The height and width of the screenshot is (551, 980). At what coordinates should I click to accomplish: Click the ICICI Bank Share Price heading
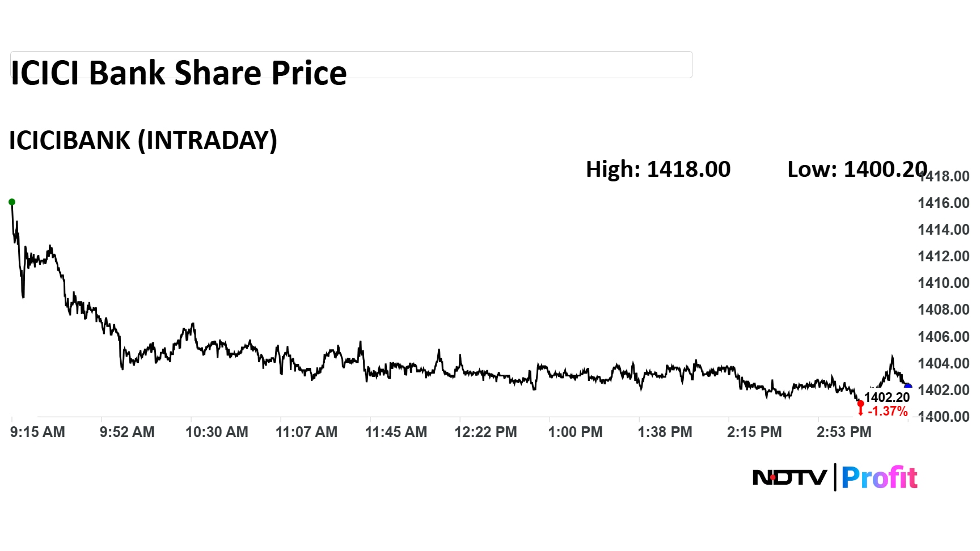(179, 73)
